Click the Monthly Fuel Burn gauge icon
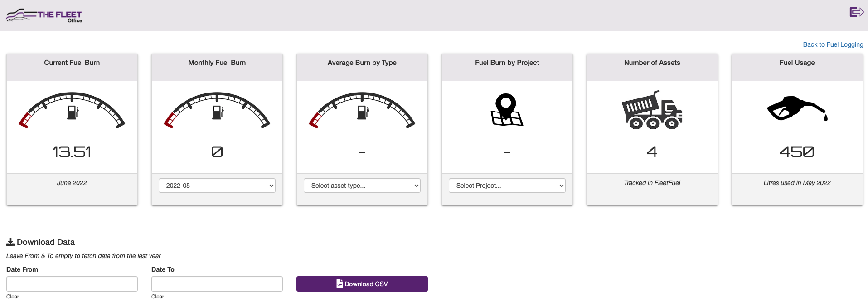The image size is (868, 308). point(217,111)
